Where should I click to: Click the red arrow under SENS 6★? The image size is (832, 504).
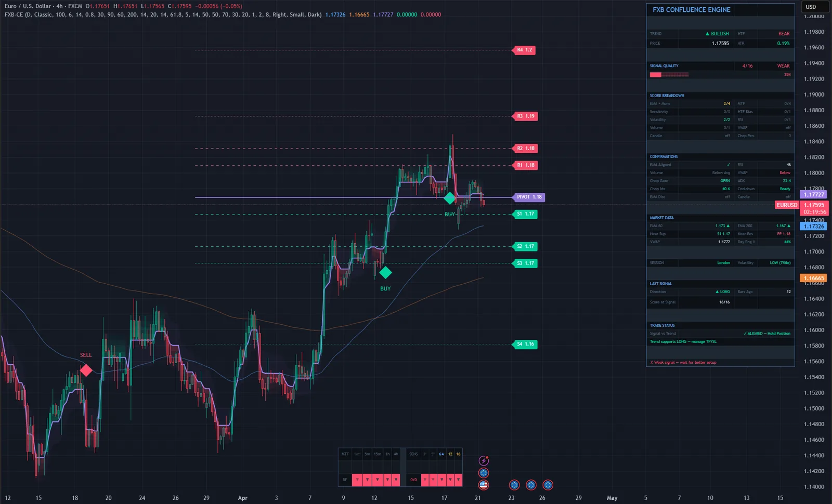(x=441, y=480)
